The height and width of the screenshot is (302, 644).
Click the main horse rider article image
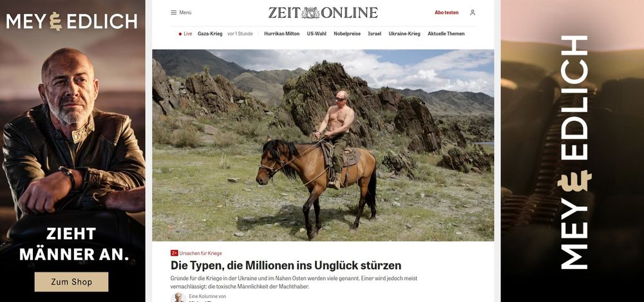tap(323, 145)
